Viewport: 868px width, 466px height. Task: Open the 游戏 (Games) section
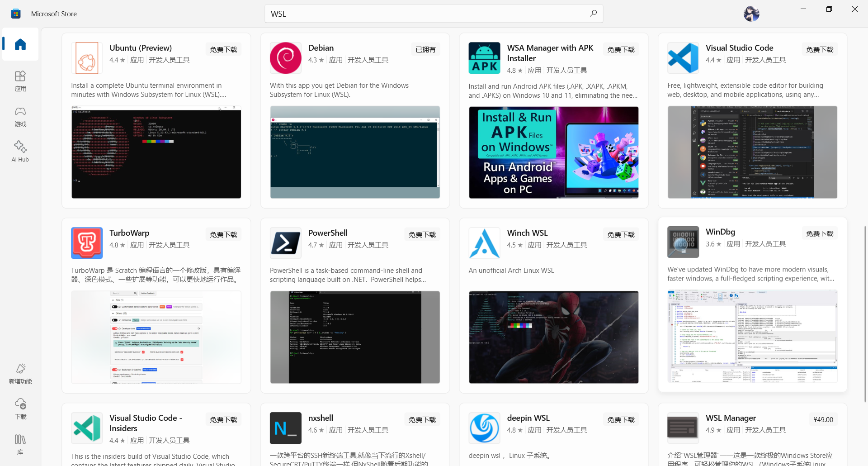tap(20, 116)
